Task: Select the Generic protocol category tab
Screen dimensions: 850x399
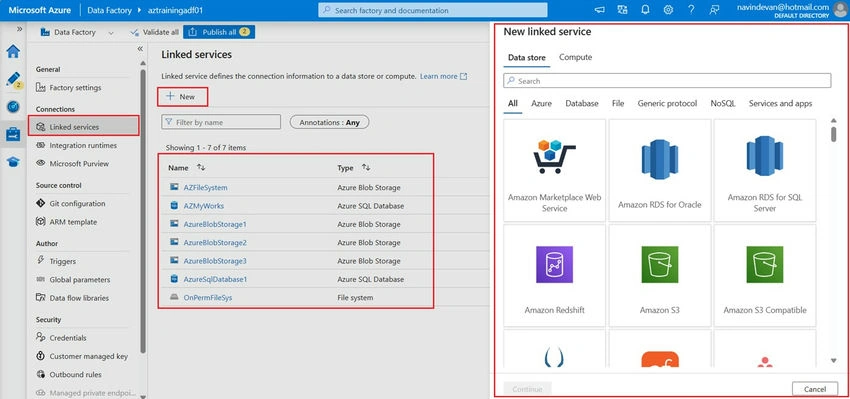Action: (667, 104)
